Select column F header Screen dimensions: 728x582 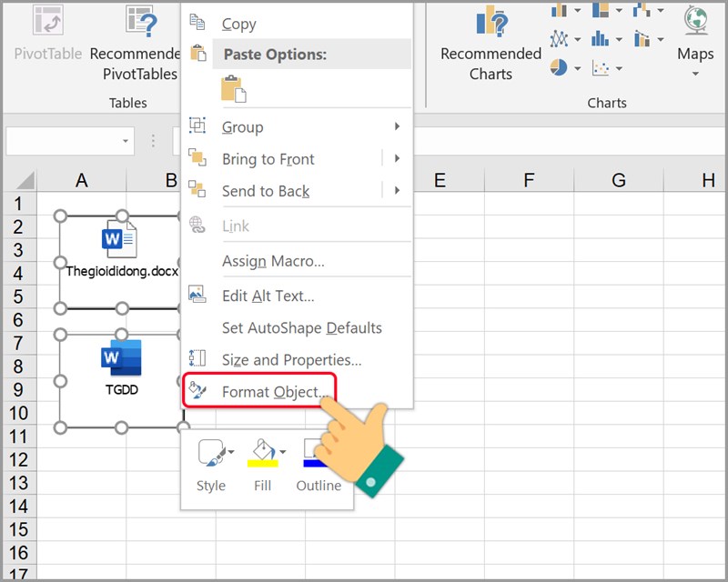pos(529,180)
